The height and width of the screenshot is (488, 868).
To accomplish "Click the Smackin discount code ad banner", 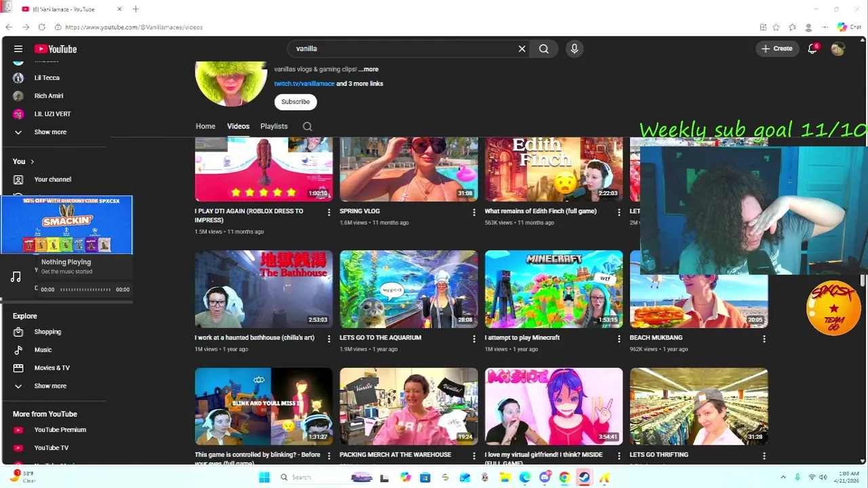I will point(66,224).
